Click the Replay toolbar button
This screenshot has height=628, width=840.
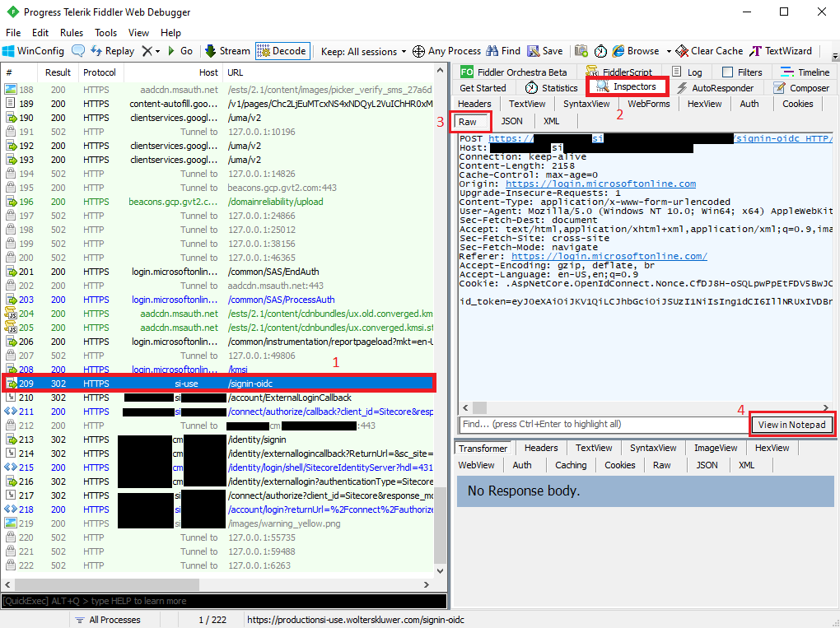pos(112,51)
